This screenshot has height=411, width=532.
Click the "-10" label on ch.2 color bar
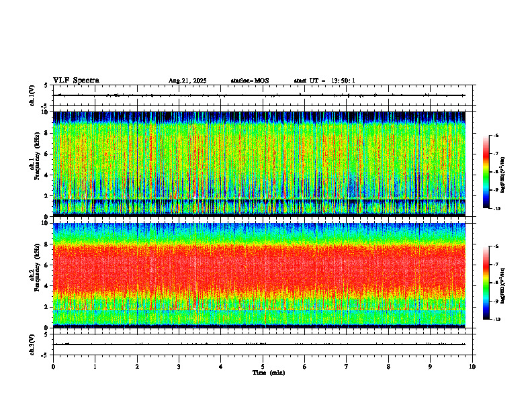click(496, 320)
